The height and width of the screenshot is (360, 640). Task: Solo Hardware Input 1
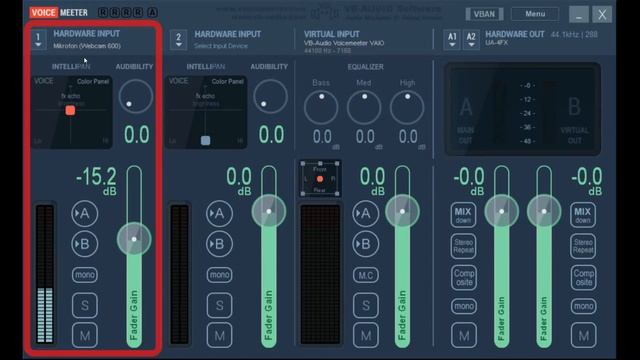tap(85, 305)
